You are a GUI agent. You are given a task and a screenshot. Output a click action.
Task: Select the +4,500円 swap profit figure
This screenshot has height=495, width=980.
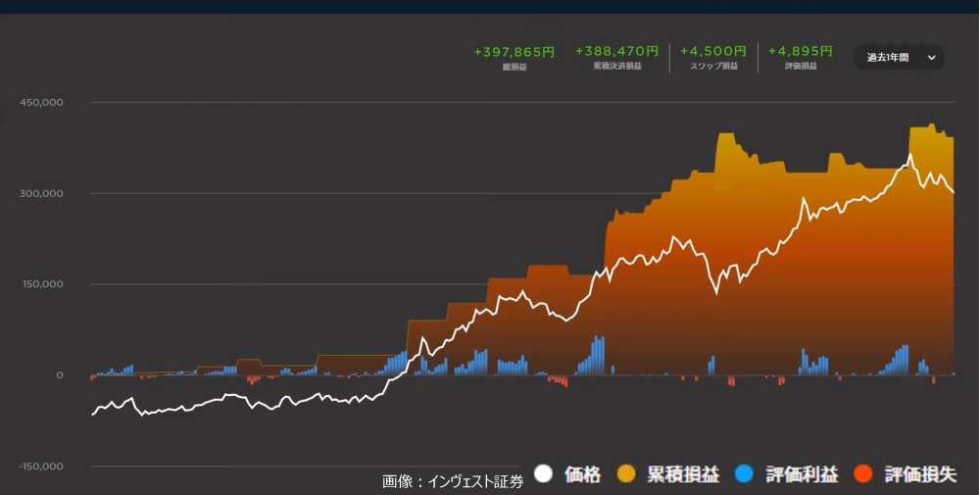pyautogui.click(x=713, y=51)
